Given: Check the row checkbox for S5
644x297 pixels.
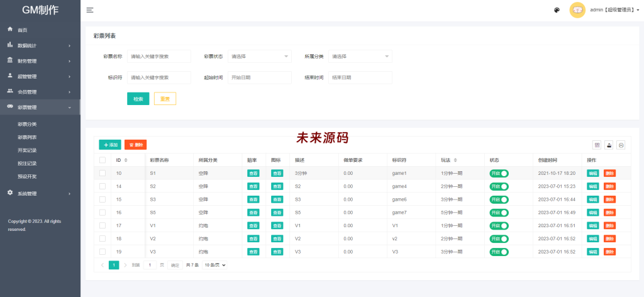Looking at the screenshot, I should (103, 213).
